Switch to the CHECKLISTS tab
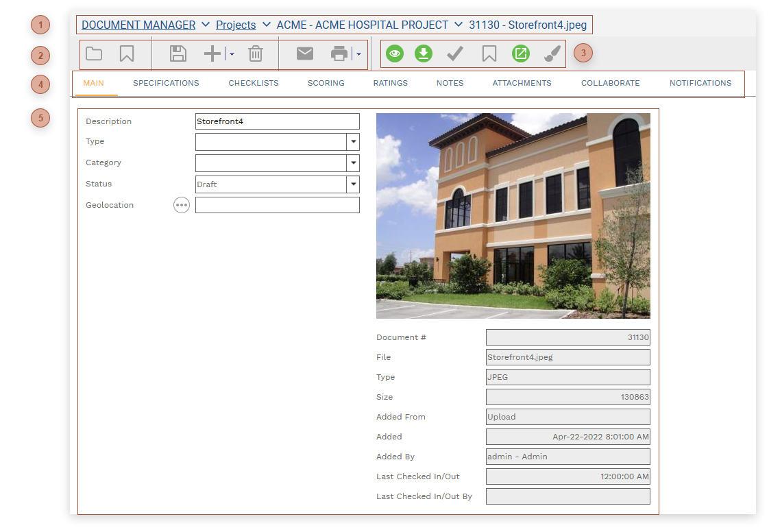769x532 pixels. pyautogui.click(x=253, y=82)
